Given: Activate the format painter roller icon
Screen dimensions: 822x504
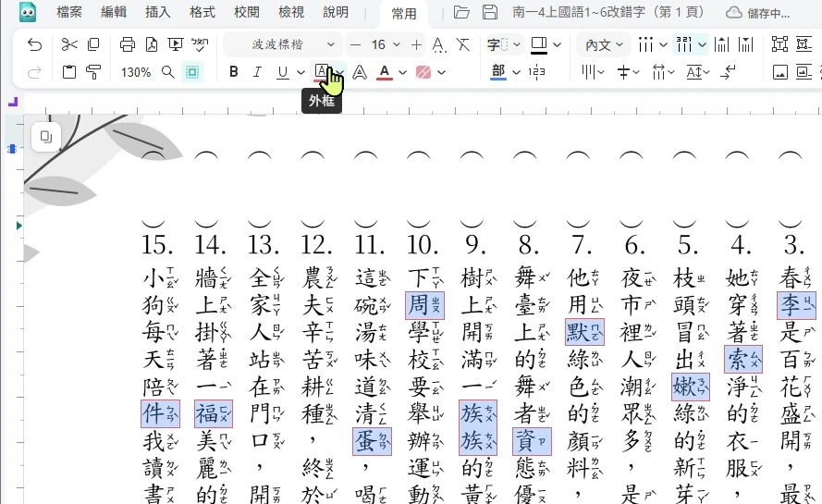Looking at the screenshot, I should click(93, 72).
